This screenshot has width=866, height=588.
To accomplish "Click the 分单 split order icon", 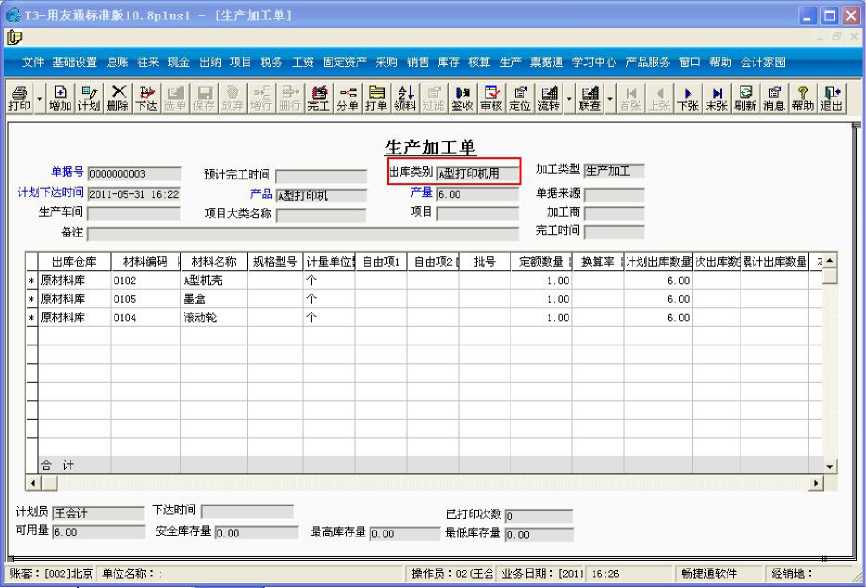I will pyautogui.click(x=347, y=98).
